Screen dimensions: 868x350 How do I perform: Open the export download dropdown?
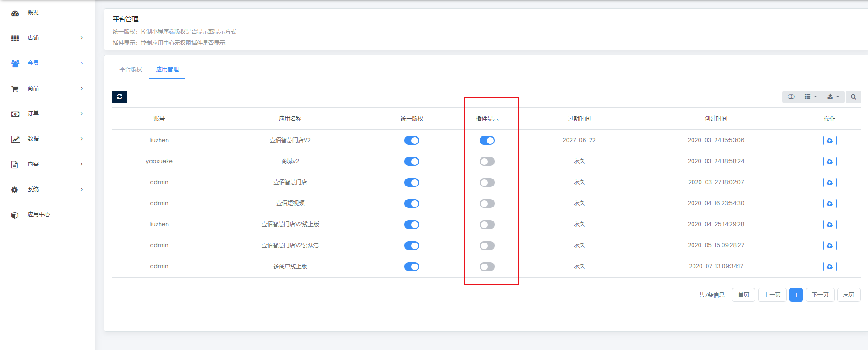click(833, 97)
